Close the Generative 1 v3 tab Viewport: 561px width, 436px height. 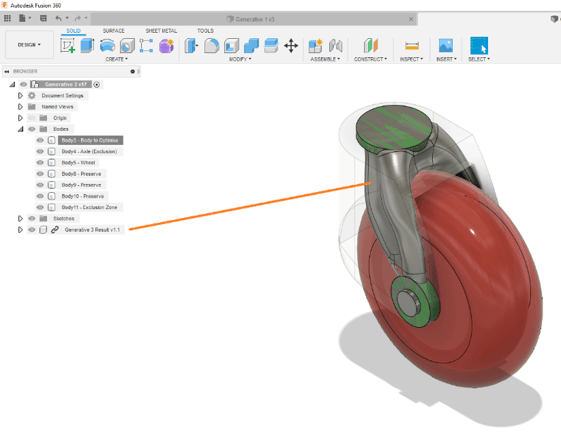tap(411, 19)
